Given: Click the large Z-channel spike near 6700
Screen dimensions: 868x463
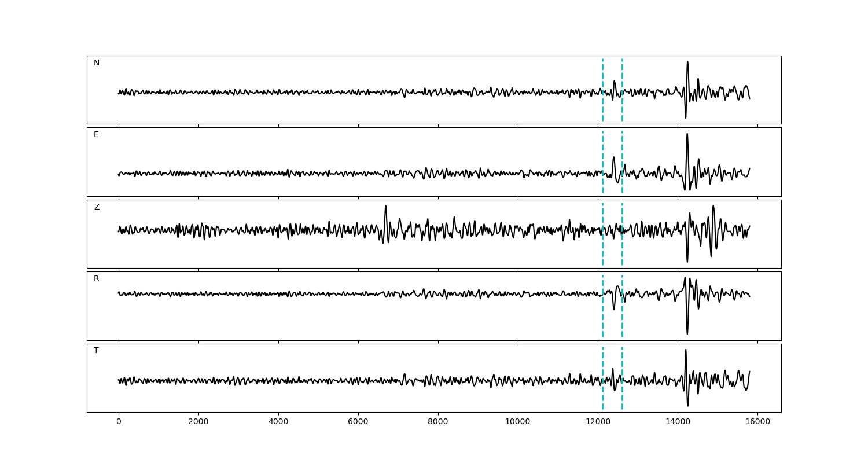Looking at the screenshot, I should (x=385, y=207).
